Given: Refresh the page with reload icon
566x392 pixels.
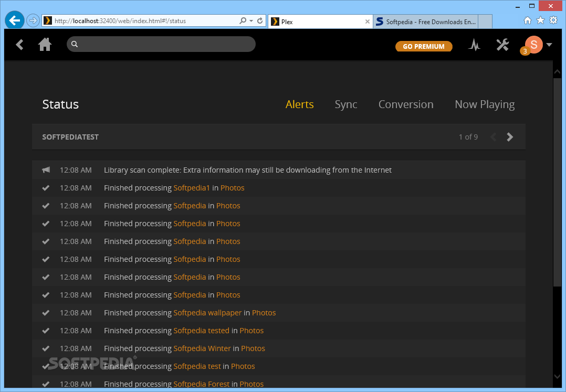Looking at the screenshot, I should coord(260,20).
